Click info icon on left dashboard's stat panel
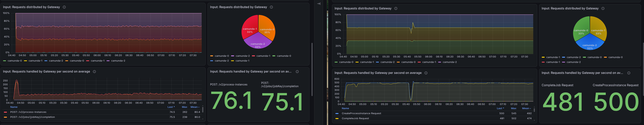This screenshot has width=644, height=125. [x=297, y=72]
